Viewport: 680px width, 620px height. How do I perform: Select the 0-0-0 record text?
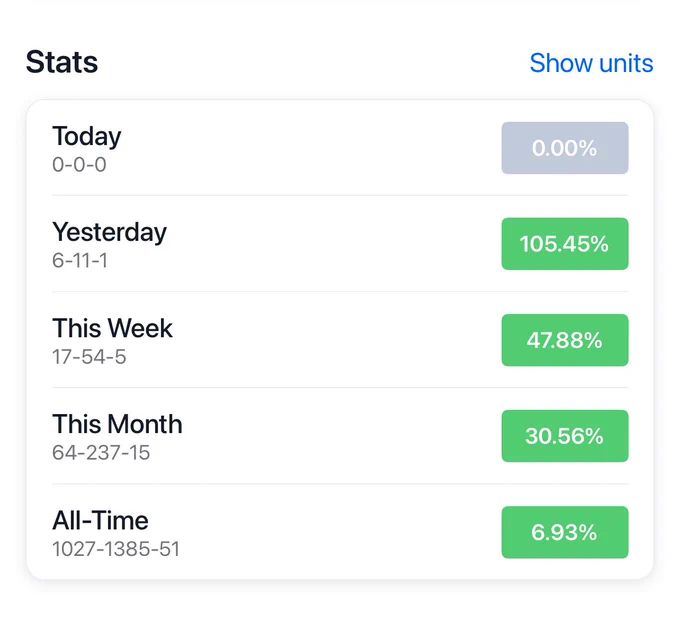79,165
